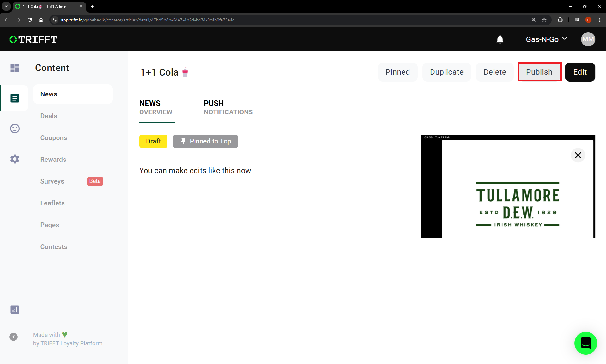This screenshot has height=364, width=606.
Task: Open the MM user avatar menu
Action: 588,39
